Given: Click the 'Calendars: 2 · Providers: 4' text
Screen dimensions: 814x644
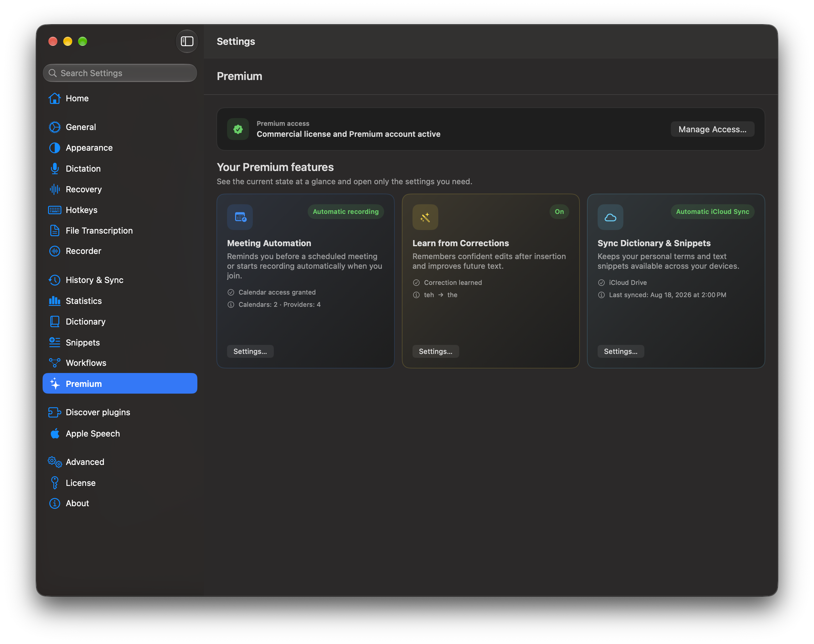Looking at the screenshot, I should coord(279,305).
